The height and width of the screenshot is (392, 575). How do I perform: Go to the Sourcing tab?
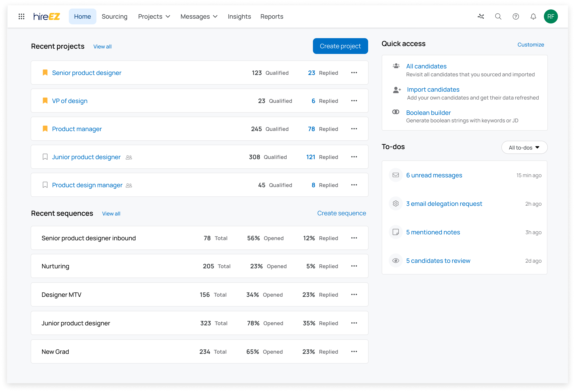click(x=114, y=17)
